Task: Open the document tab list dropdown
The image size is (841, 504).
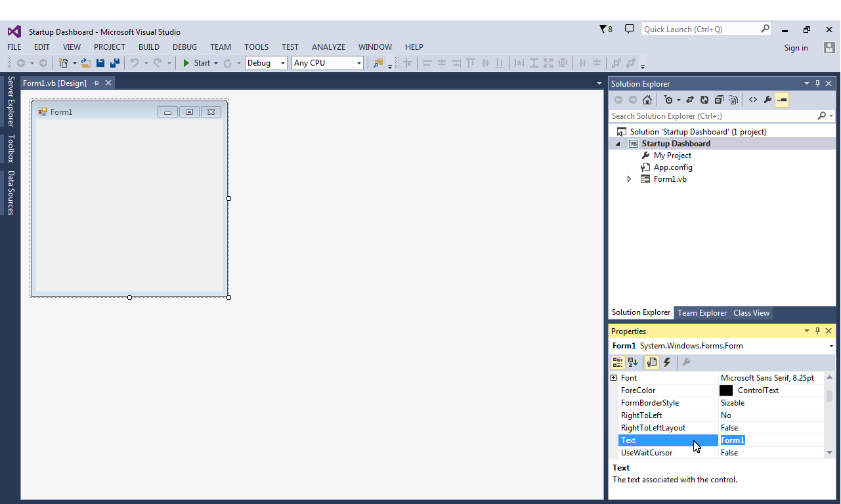Action: click(x=599, y=83)
